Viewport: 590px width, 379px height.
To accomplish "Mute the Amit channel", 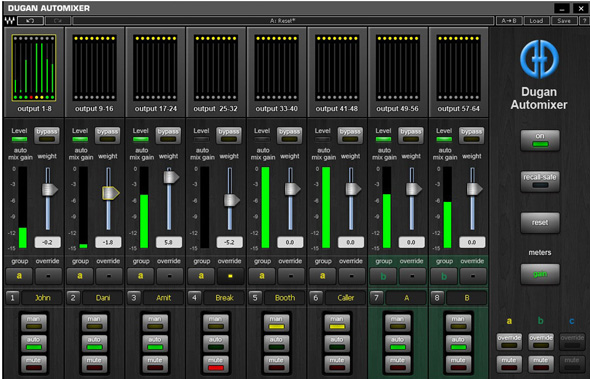I will point(155,364).
